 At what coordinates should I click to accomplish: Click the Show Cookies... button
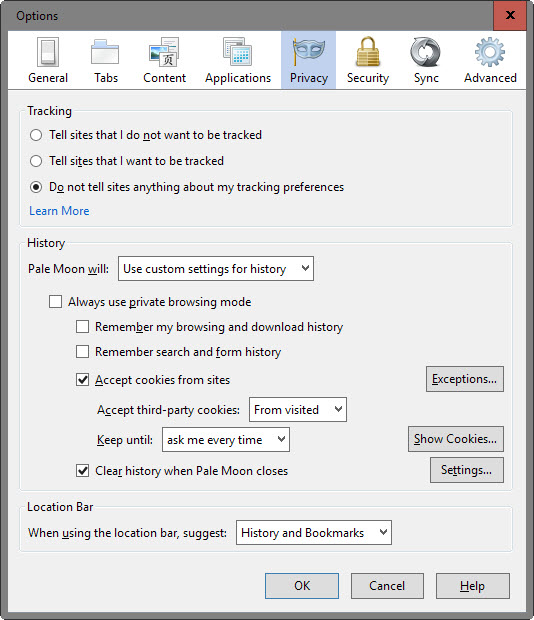456,439
